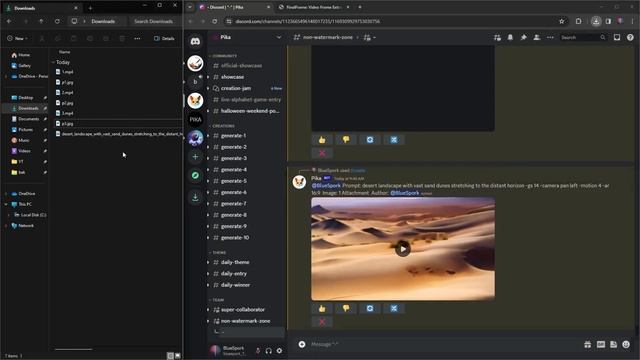Open Discord inbox icon
Viewport: 640px width, 360px height.
click(617, 38)
